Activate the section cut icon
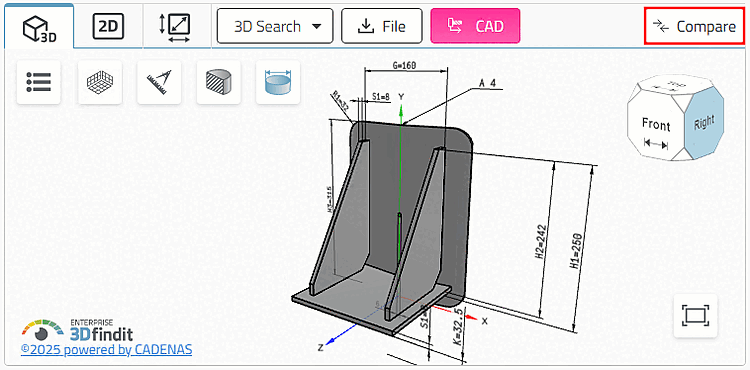 pyautogui.click(x=219, y=82)
